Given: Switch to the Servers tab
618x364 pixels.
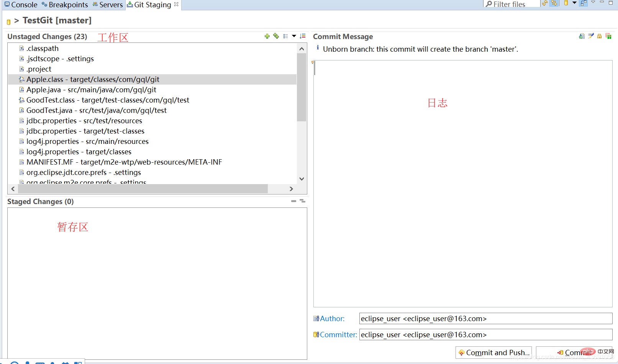Looking at the screenshot, I should point(108,5).
